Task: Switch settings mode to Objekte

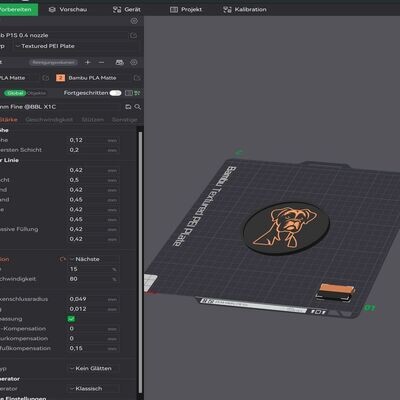Action: (x=36, y=93)
